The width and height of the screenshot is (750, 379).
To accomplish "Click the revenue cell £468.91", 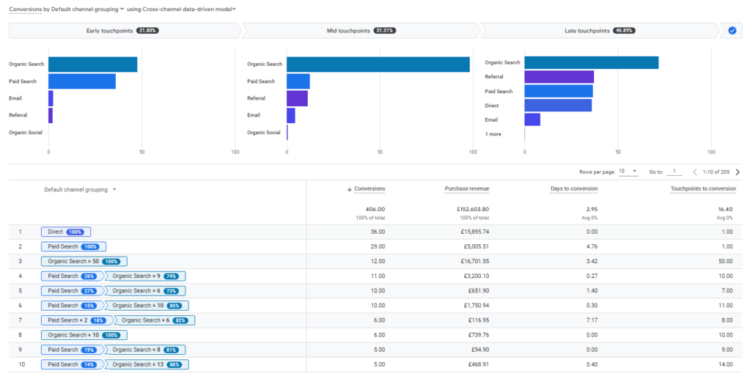I will click(478, 365).
